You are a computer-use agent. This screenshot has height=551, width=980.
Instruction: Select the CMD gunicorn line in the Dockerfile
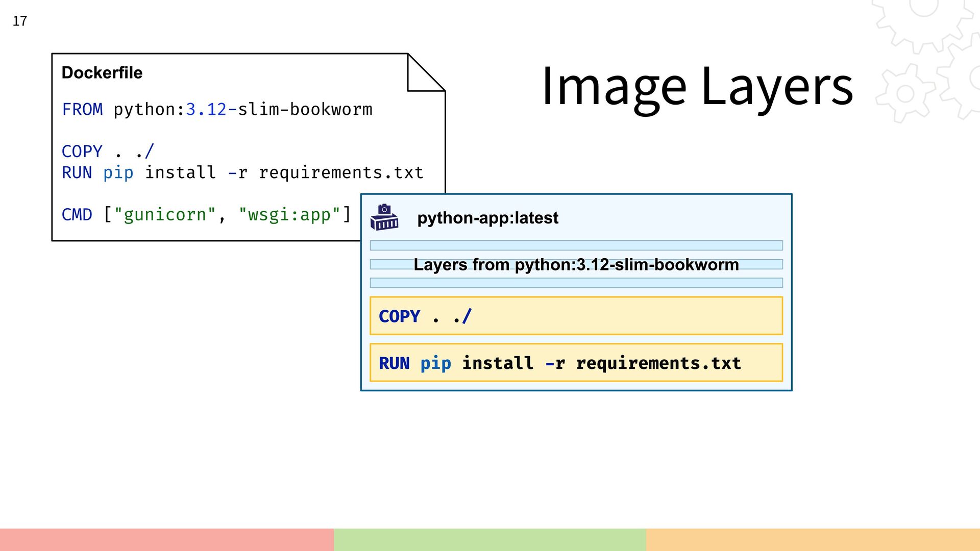point(206,214)
